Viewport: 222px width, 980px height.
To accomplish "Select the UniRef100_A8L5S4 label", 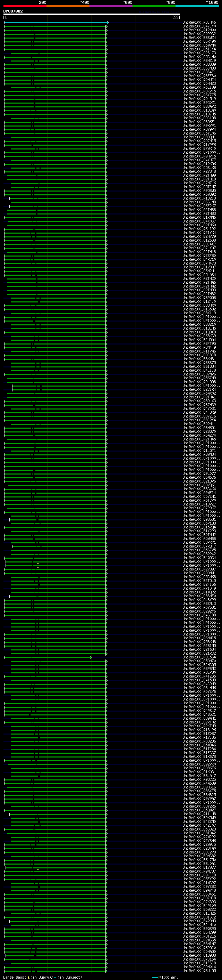I will tap(199, 657).
